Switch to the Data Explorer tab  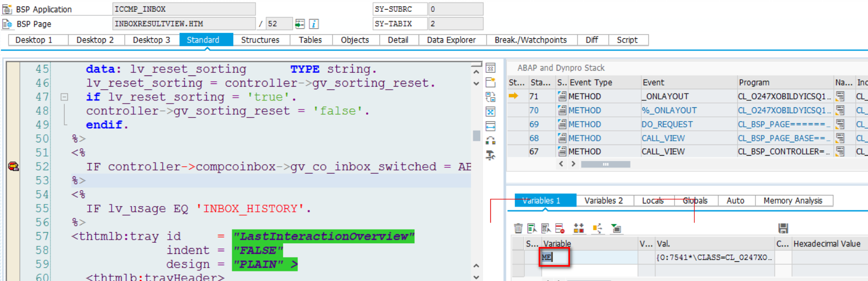(x=452, y=40)
